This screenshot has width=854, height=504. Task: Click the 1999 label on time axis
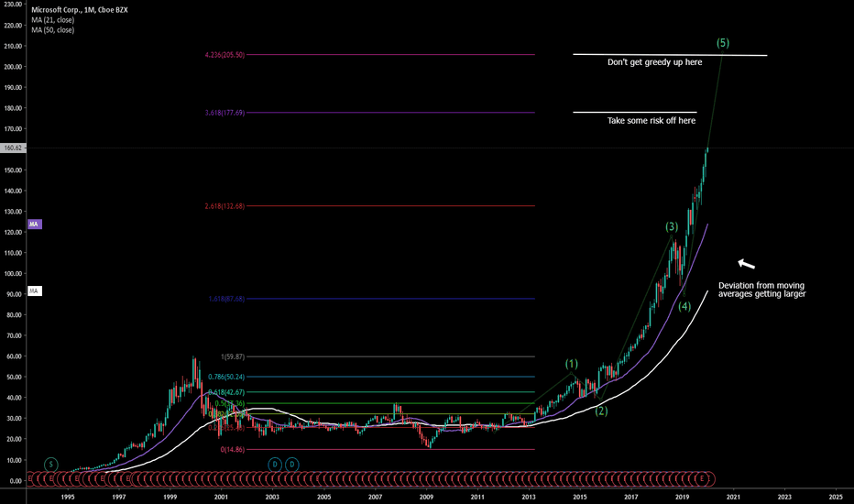click(x=170, y=497)
